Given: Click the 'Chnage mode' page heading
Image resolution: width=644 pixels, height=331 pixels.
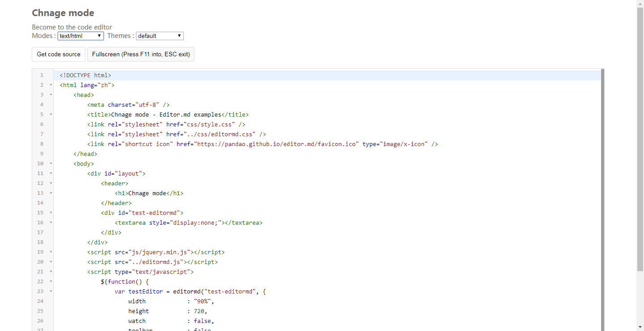Looking at the screenshot, I should (x=63, y=13).
